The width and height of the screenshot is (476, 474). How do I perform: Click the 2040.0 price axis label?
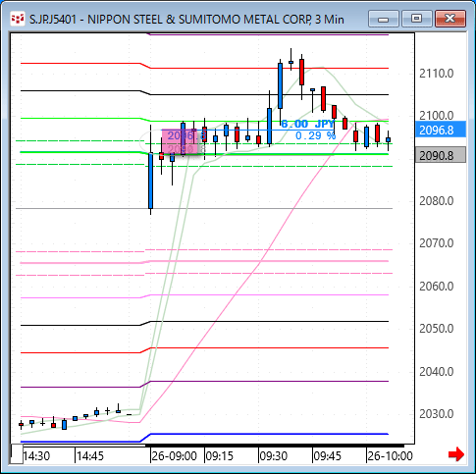click(437, 372)
